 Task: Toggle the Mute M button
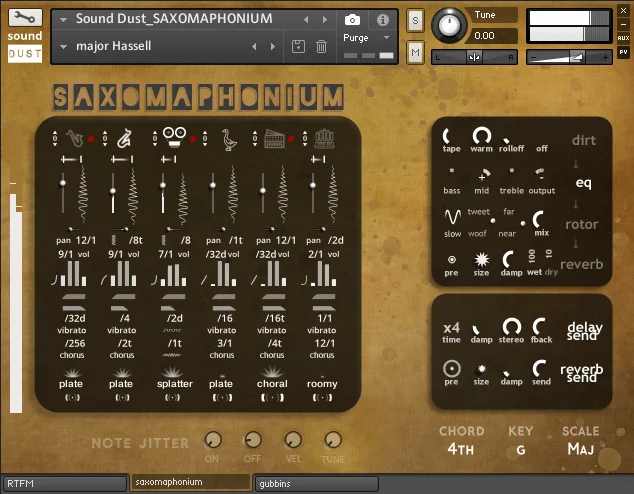click(415, 52)
